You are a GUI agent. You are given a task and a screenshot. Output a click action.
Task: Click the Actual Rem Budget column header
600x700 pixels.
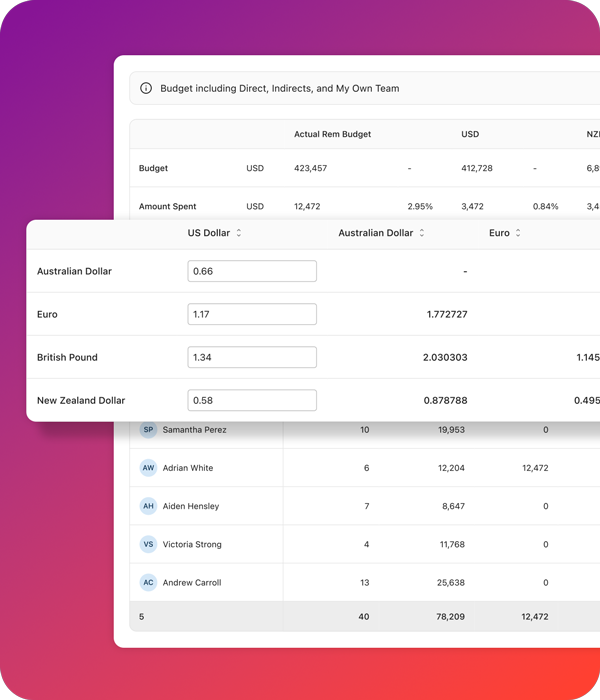[332, 134]
